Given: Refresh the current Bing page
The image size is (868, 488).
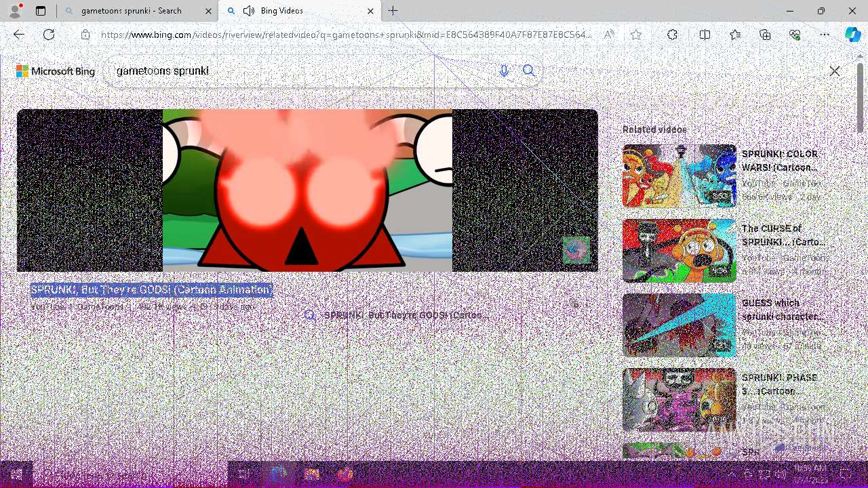Looking at the screenshot, I should coord(49,35).
